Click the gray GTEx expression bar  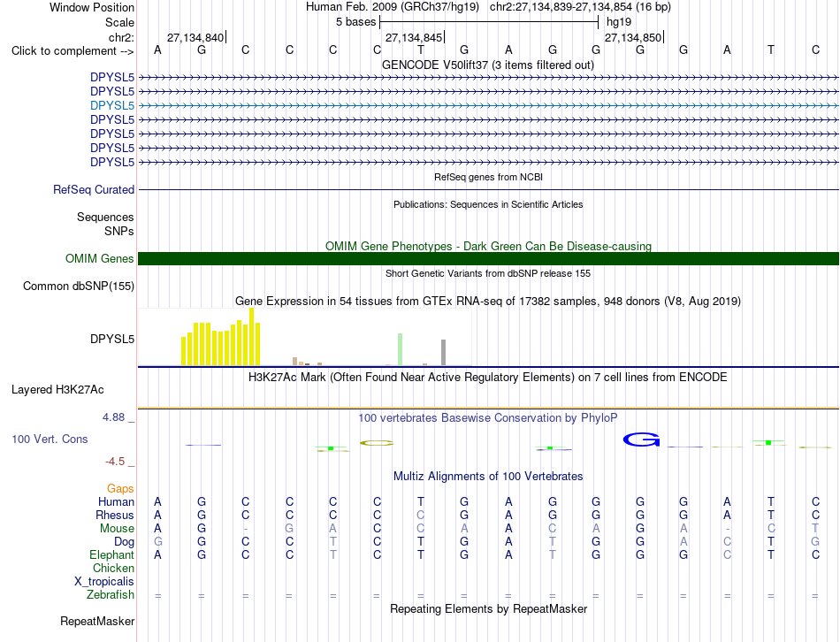443,353
